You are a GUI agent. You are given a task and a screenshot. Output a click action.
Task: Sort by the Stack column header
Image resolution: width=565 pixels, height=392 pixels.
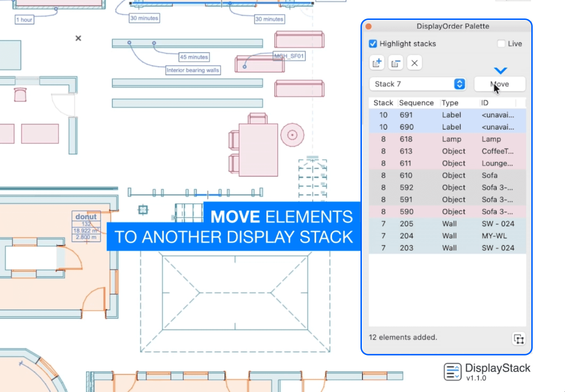383,103
